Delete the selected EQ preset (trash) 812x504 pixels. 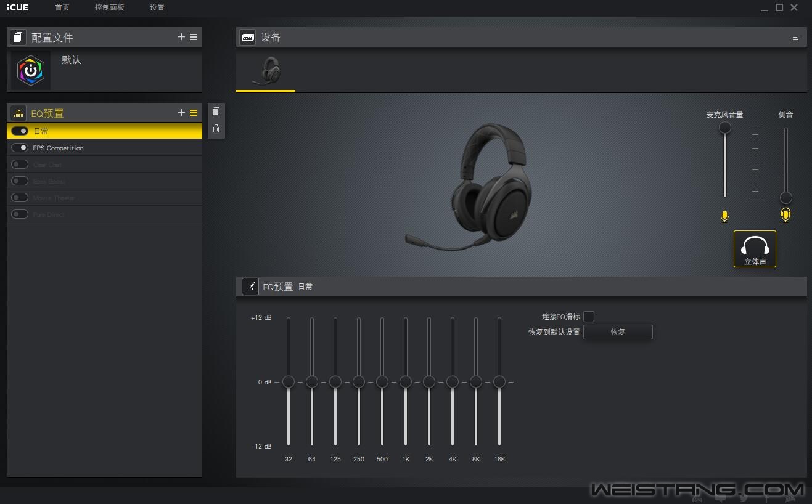[x=216, y=128]
